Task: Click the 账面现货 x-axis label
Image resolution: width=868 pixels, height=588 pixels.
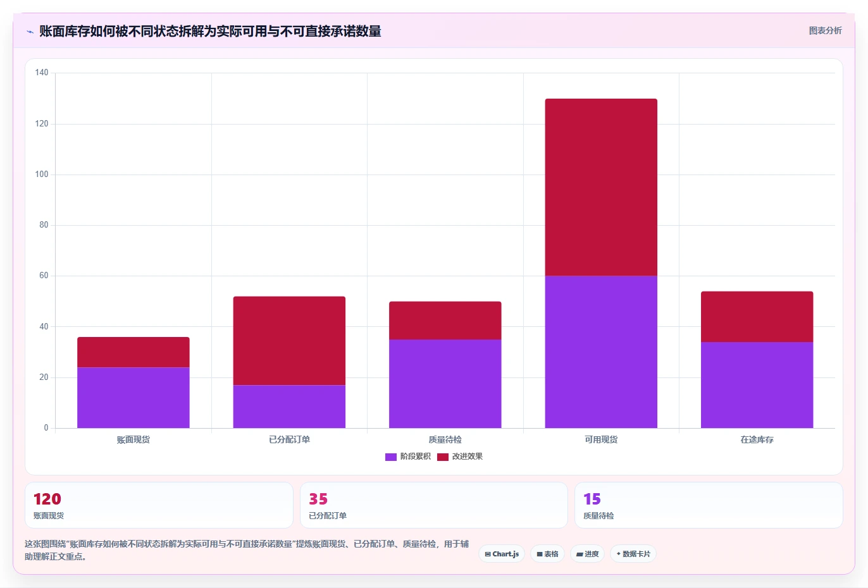Action: click(x=133, y=439)
